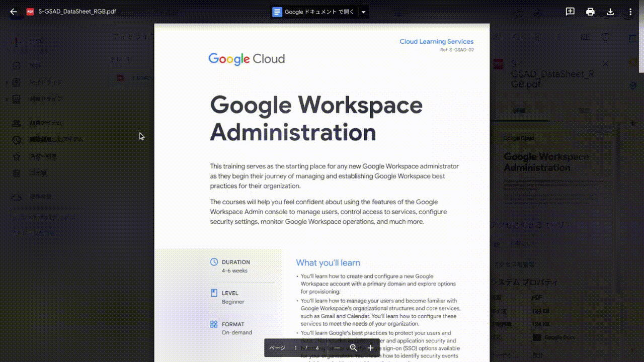Click the DURATION clock icon
Image resolution: width=644 pixels, height=362 pixels.
tap(214, 262)
